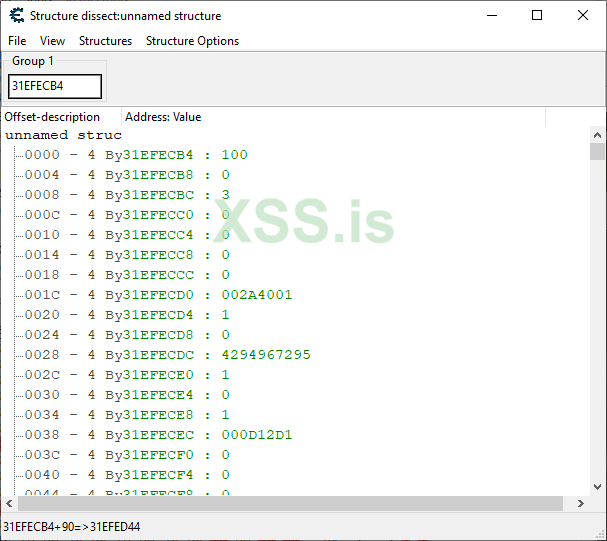Open the File menu
Viewport: 607px width, 541px height.
pos(17,41)
